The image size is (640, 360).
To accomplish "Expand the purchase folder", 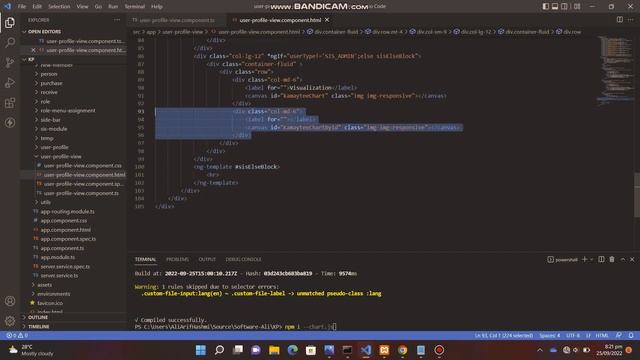I will point(51,83).
